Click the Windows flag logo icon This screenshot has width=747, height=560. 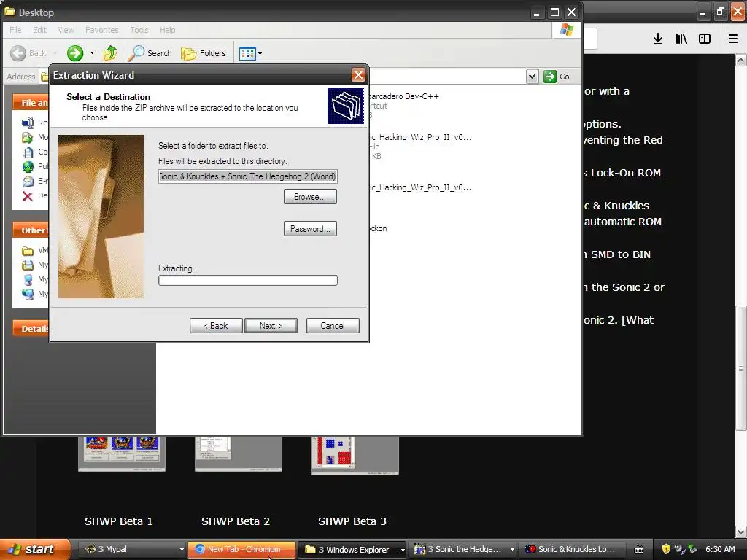click(567, 30)
